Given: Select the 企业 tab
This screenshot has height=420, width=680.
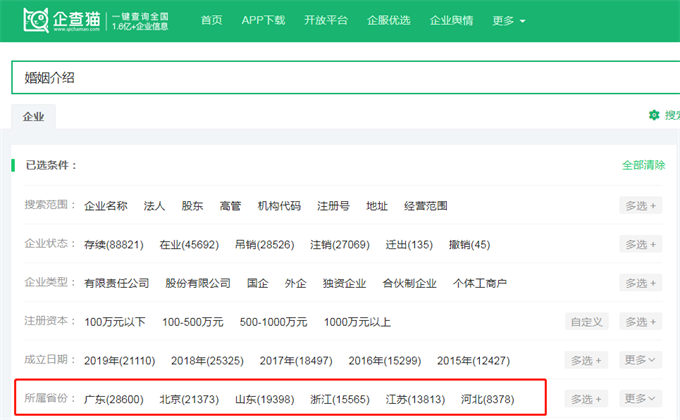Looking at the screenshot, I should tap(33, 117).
